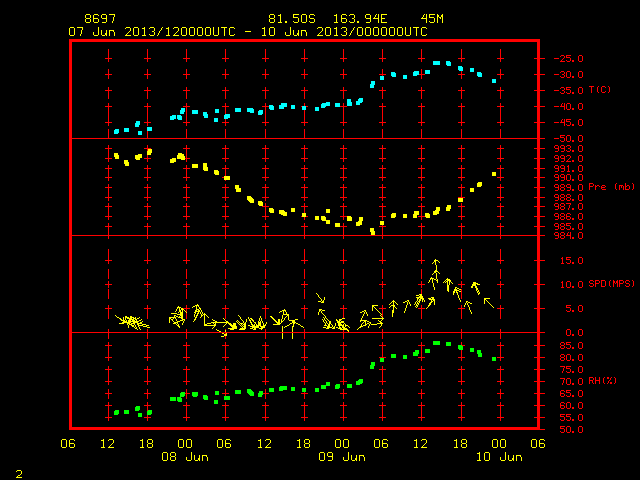Click the last green humidity data point
Image resolution: width=640 pixels, height=480 pixels.
[494, 359]
